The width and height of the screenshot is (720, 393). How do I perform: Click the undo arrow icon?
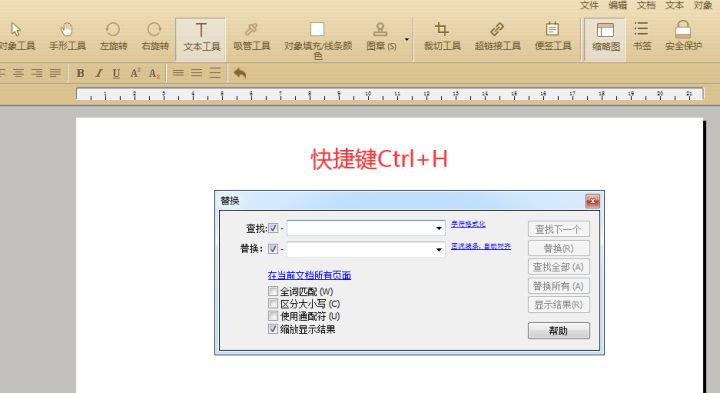point(240,73)
